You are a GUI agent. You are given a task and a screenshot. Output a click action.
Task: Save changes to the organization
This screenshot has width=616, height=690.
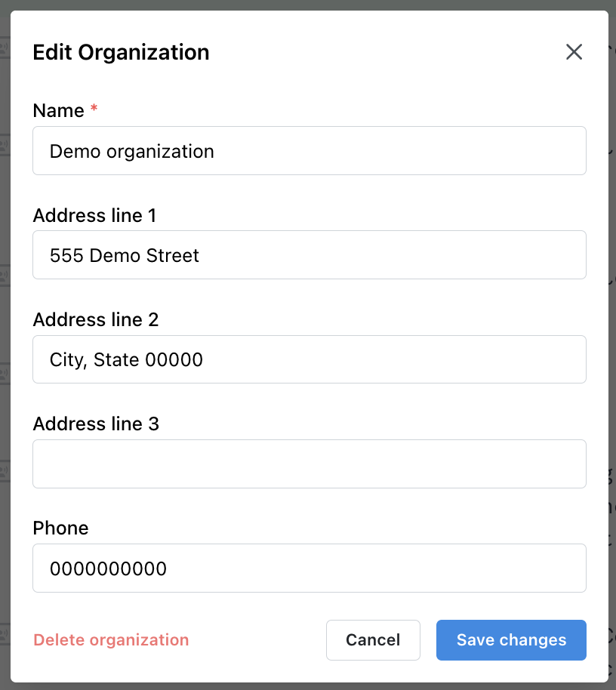click(511, 640)
